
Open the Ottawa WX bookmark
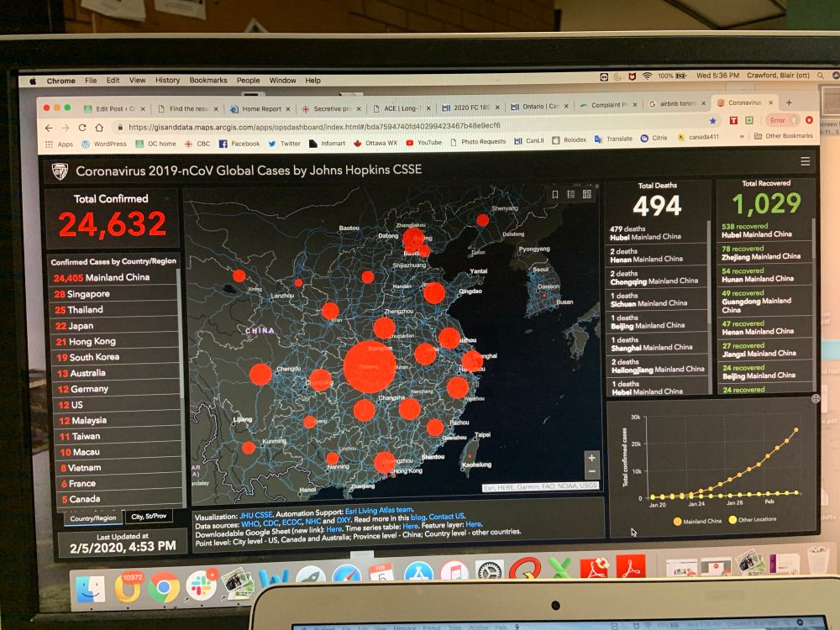point(375,143)
